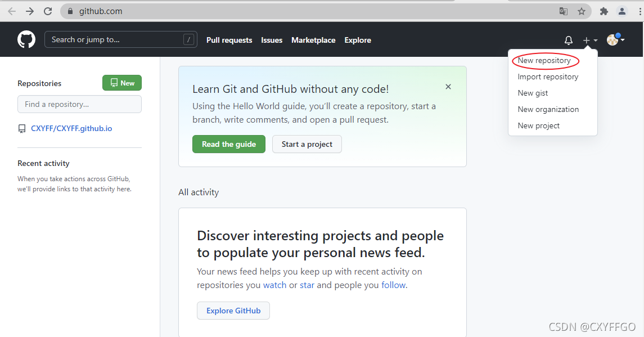The width and height of the screenshot is (644, 337).
Task: Click the lock icon in the address bar
Action: pos(70,11)
